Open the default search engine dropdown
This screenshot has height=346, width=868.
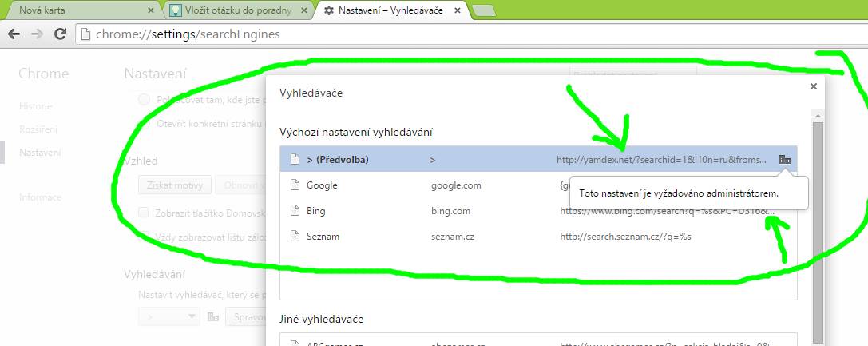(169, 316)
